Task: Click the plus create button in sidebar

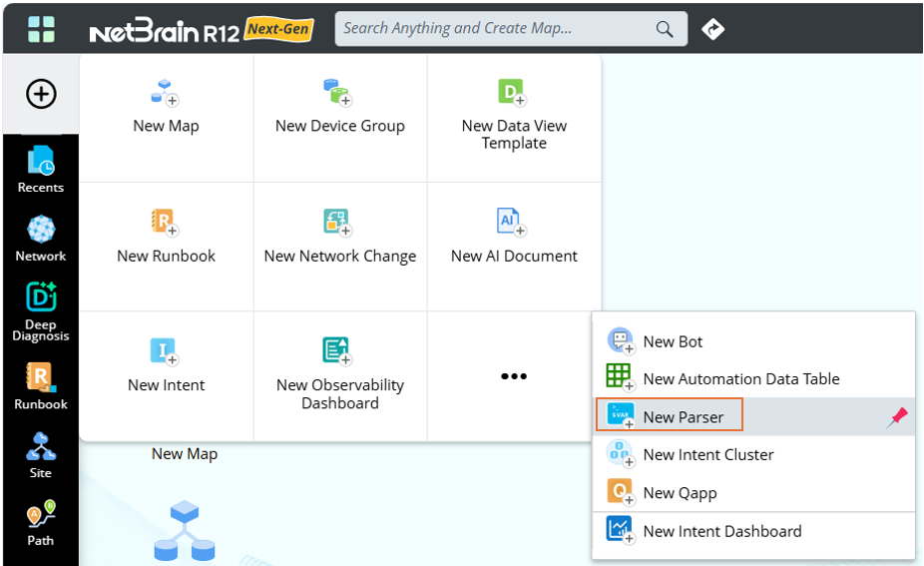Action: click(41, 94)
